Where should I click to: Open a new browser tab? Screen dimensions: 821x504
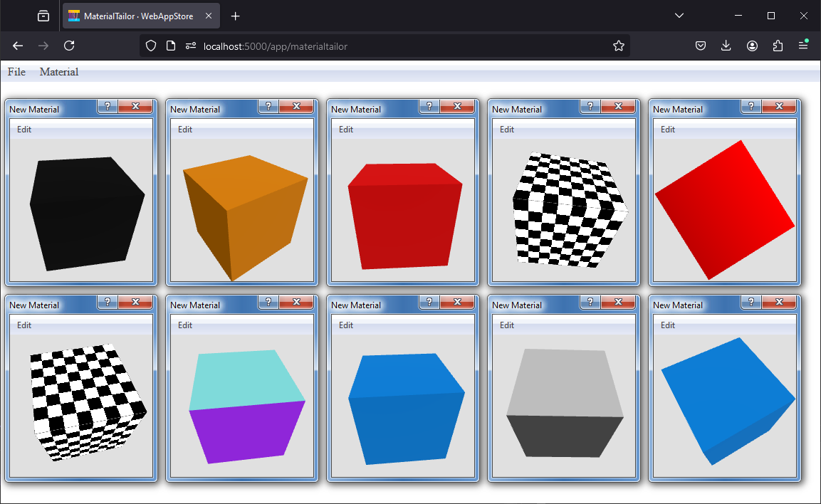click(x=236, y=16)
